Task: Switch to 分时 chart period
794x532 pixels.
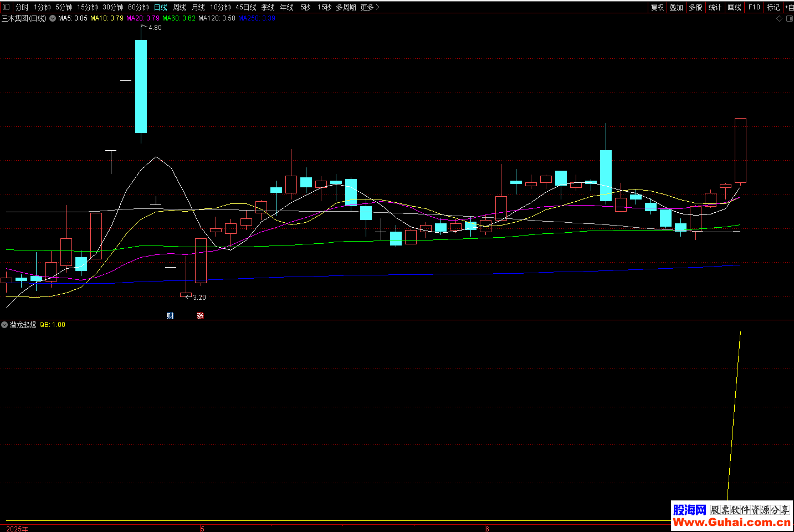Action: (22, 7)
